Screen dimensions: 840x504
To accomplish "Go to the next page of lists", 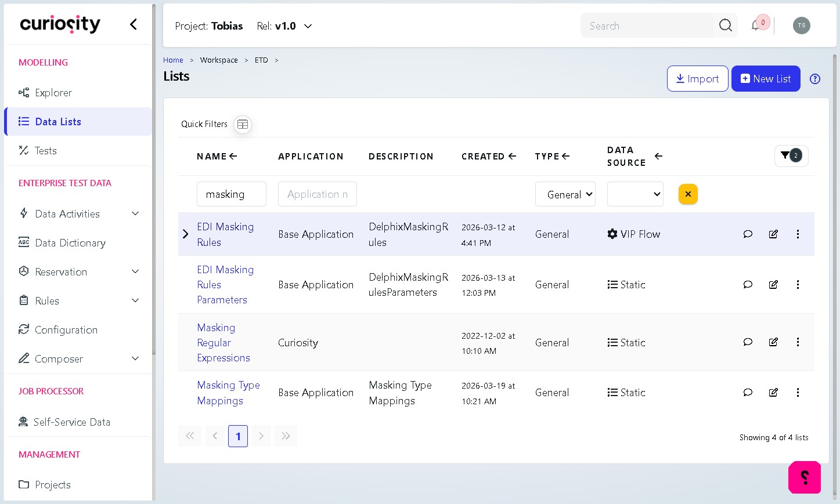I will (x=261, y=436).
